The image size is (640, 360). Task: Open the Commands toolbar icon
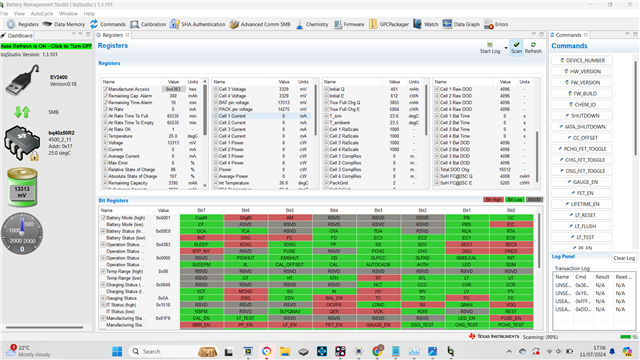[x=94, y=24]
